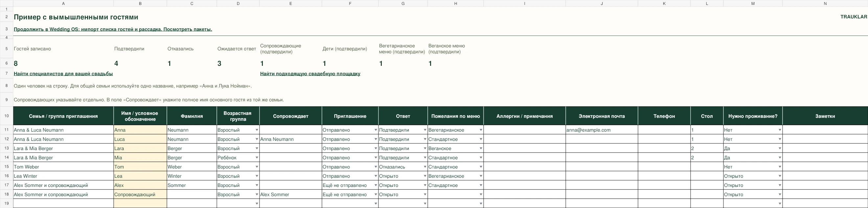Select the 'Winter' surname cell

pyautogui.click(x=192, y=176)
